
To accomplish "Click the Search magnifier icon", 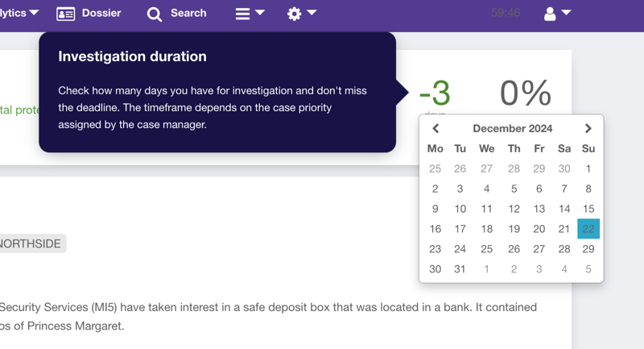I will point(155,14).
